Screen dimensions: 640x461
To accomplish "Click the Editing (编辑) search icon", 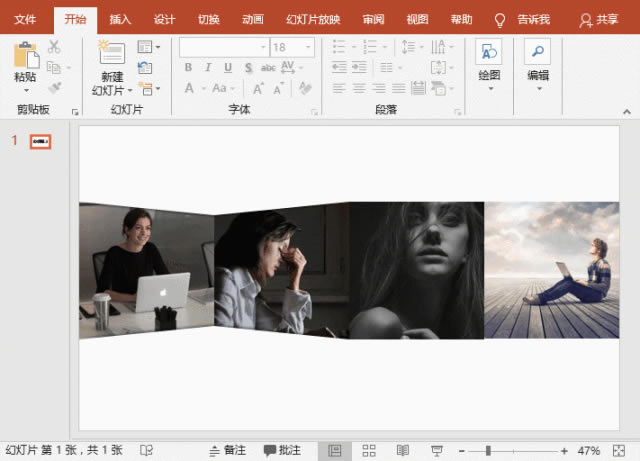I will 537,55.
